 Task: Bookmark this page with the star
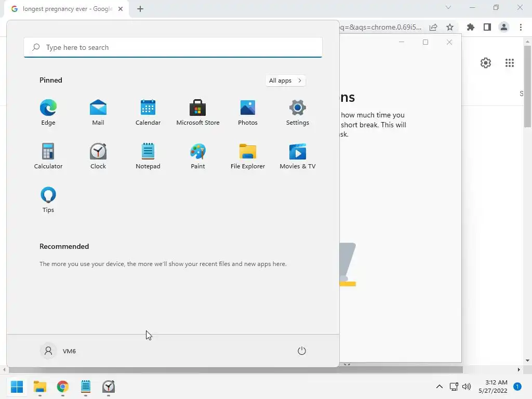(450, 27)
